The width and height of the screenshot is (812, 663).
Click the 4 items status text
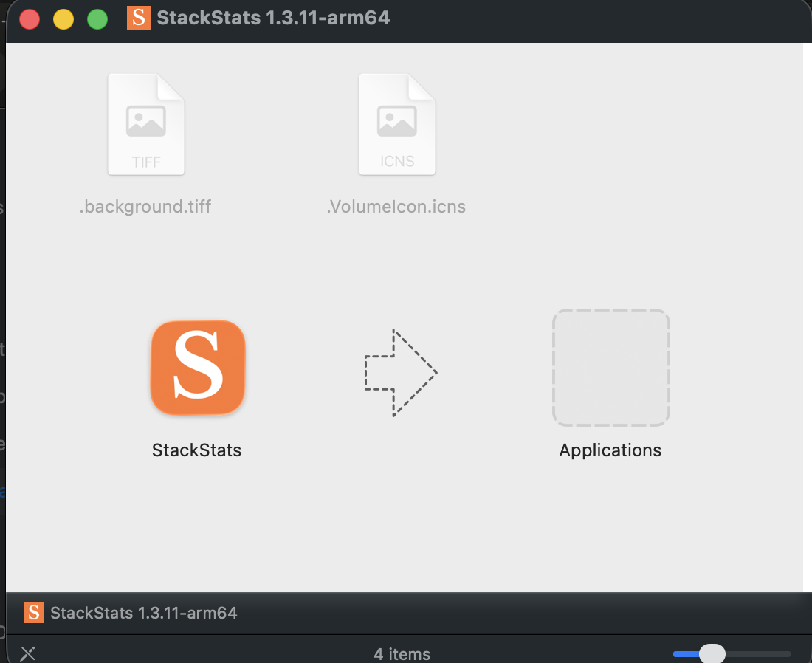coord(402,653)
